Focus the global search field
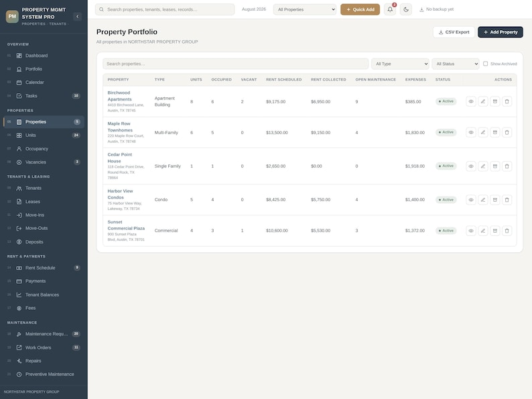 [x=165, y=9]
